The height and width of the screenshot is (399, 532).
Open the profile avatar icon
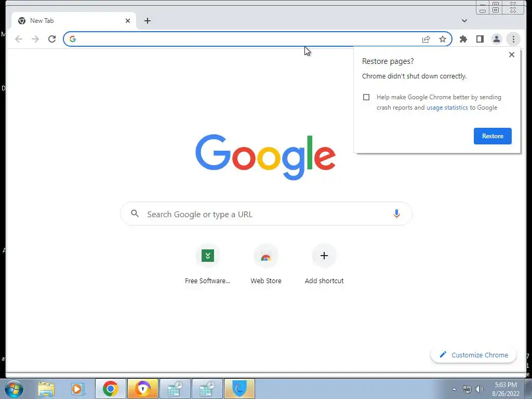[496, 39]
